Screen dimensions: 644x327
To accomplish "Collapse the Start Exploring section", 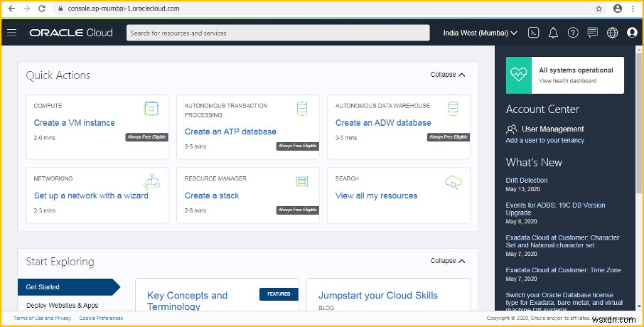I will (x=448, y=261).
